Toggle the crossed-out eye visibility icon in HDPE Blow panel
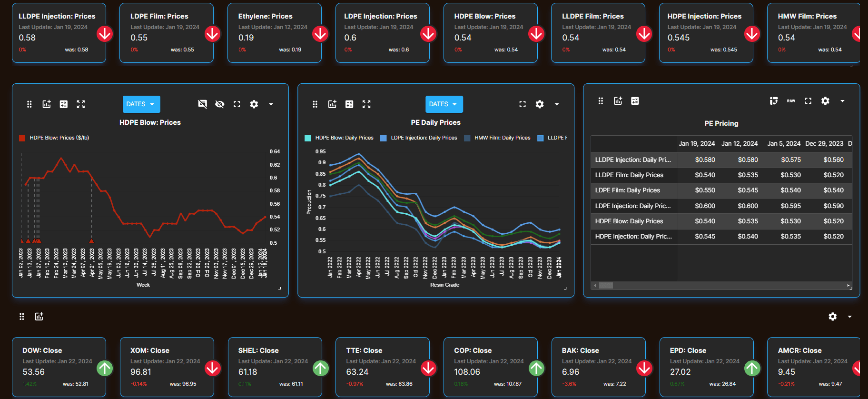This screenshot has width=868, height=399. click(220, 104)
